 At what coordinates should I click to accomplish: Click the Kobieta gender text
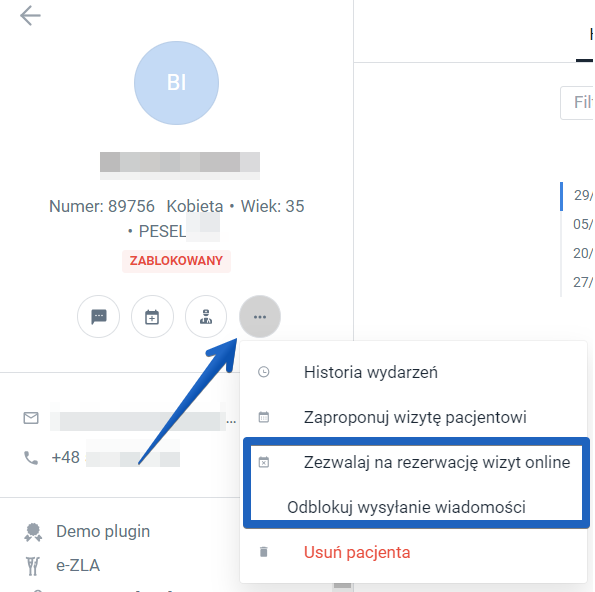point(195,206)
